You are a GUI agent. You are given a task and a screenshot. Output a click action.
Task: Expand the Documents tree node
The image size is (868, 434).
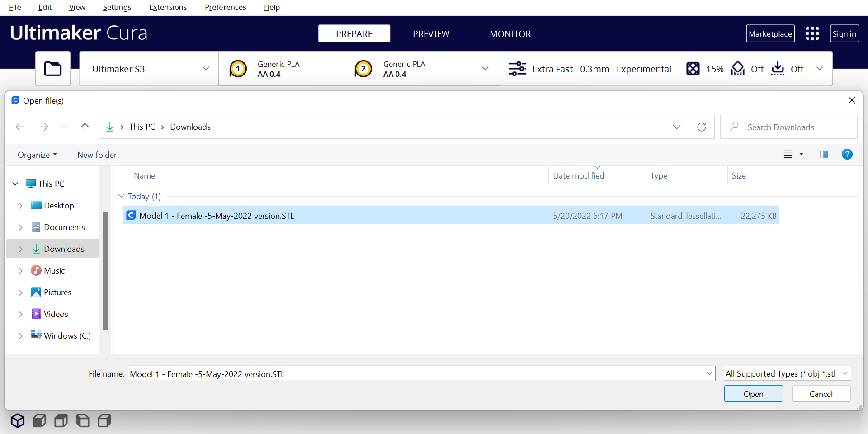tap(20, 227)
